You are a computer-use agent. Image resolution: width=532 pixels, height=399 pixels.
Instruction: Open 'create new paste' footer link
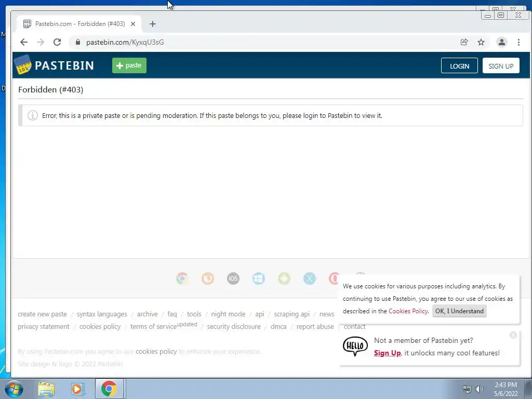[43, 314]
